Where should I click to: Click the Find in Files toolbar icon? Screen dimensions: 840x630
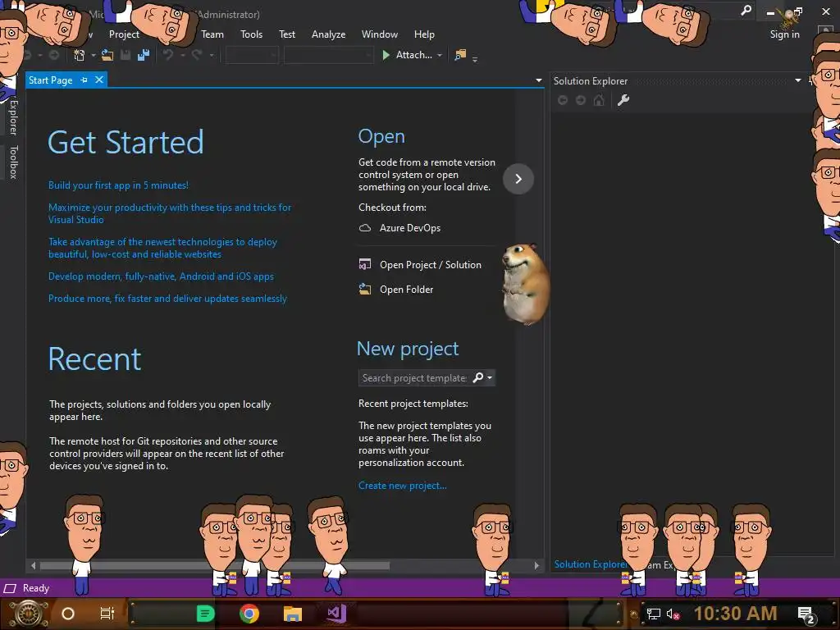click(460, 55)
